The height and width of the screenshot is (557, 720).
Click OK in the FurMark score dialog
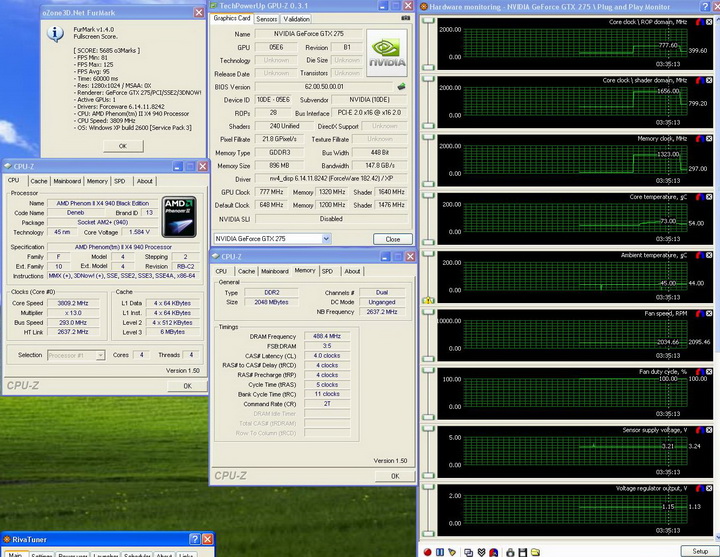[x=123, y=146]
